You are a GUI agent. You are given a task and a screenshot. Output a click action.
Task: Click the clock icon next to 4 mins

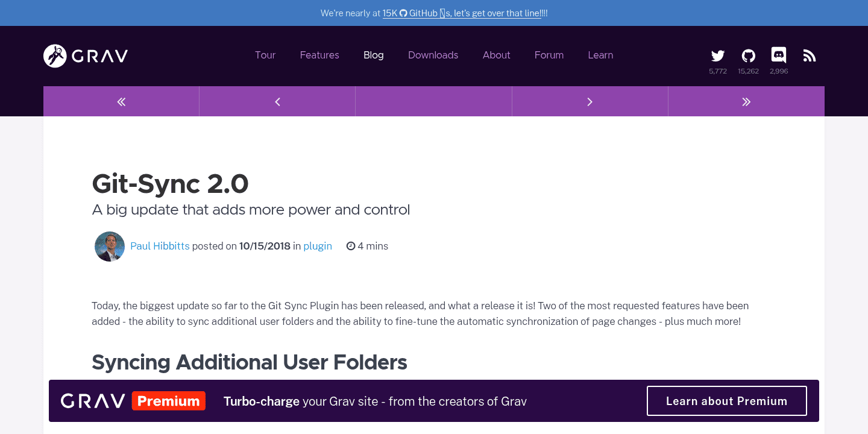[351, 245]
